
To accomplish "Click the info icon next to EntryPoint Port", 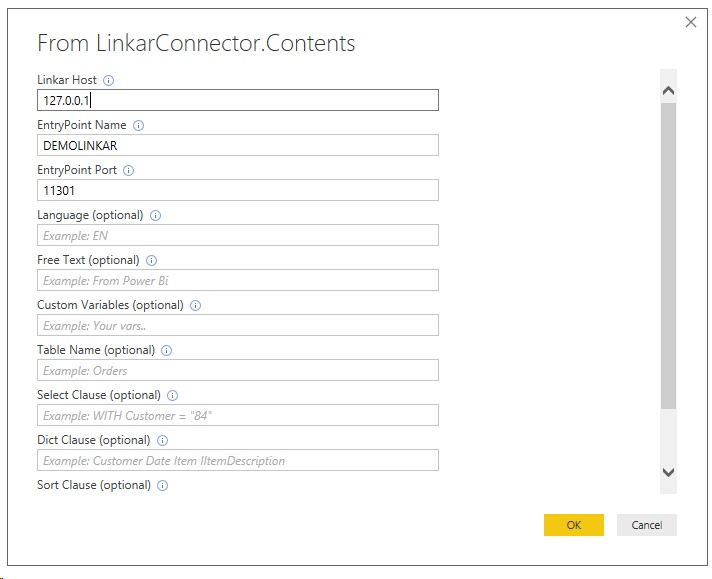I will (x=129, y=170).
